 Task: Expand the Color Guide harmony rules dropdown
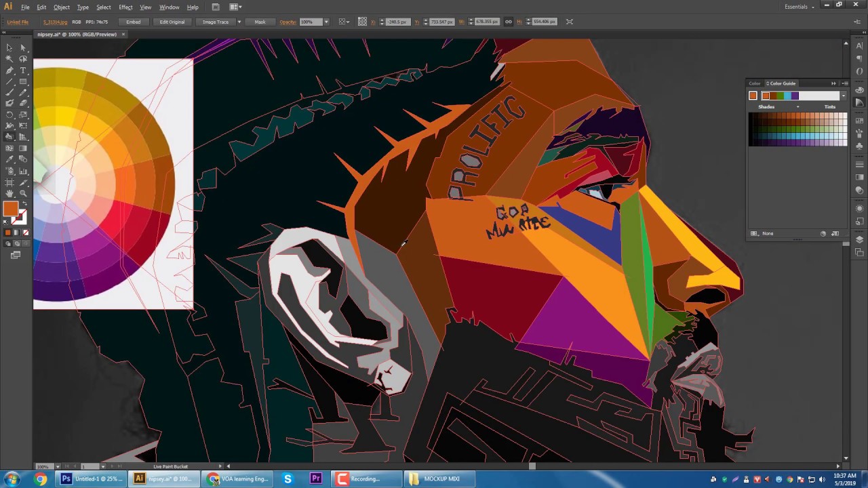point(843,96)
